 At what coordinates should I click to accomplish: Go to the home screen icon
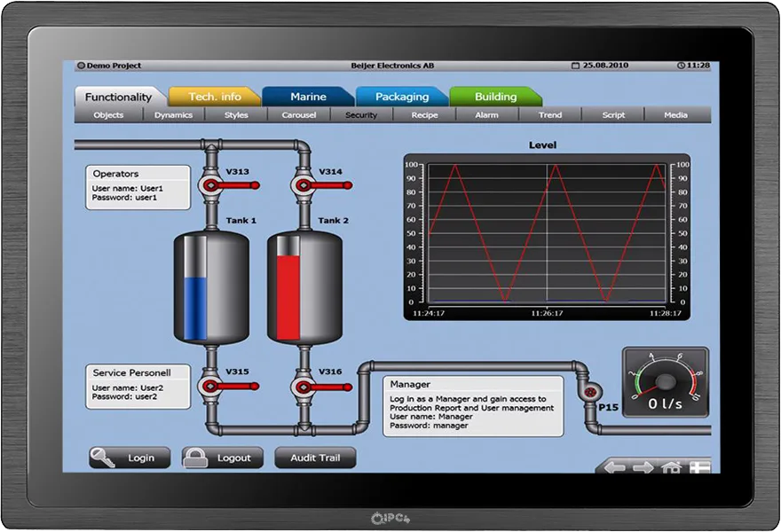coord(671,467)
